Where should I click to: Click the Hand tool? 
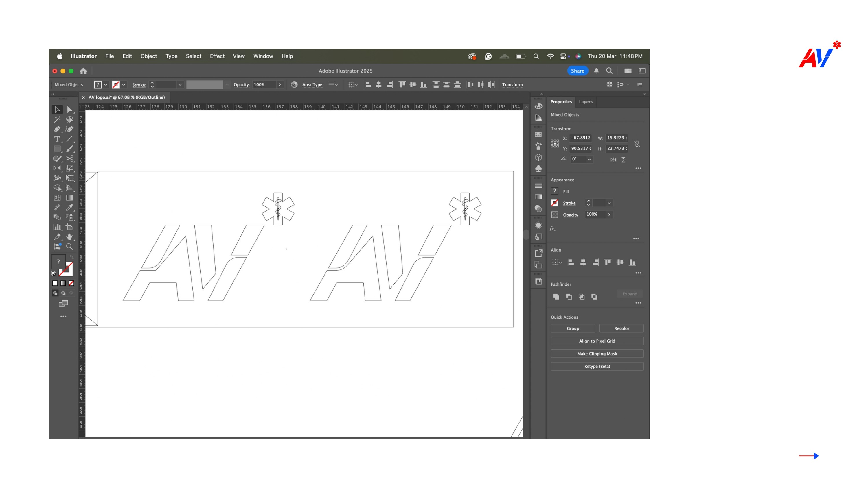(x=70, y=237)
